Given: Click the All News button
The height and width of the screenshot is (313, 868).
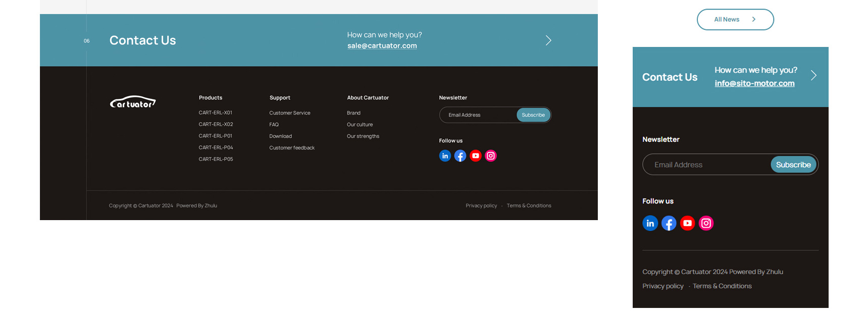Looking at the screenshot, I should 735,20.
